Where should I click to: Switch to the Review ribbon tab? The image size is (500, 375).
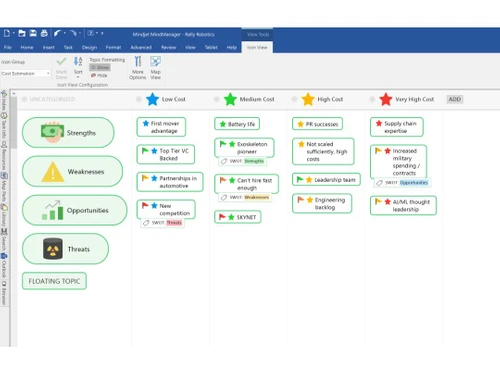coord(168,47)
